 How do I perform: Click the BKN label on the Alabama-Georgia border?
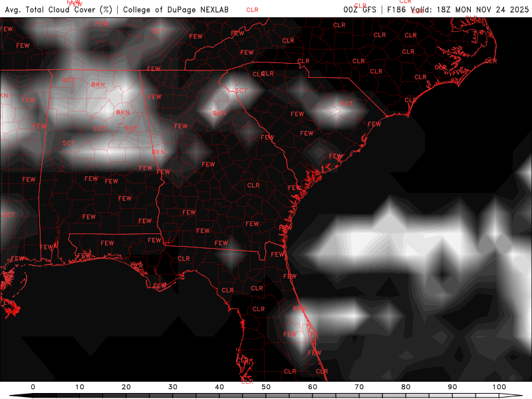point(158,152)
